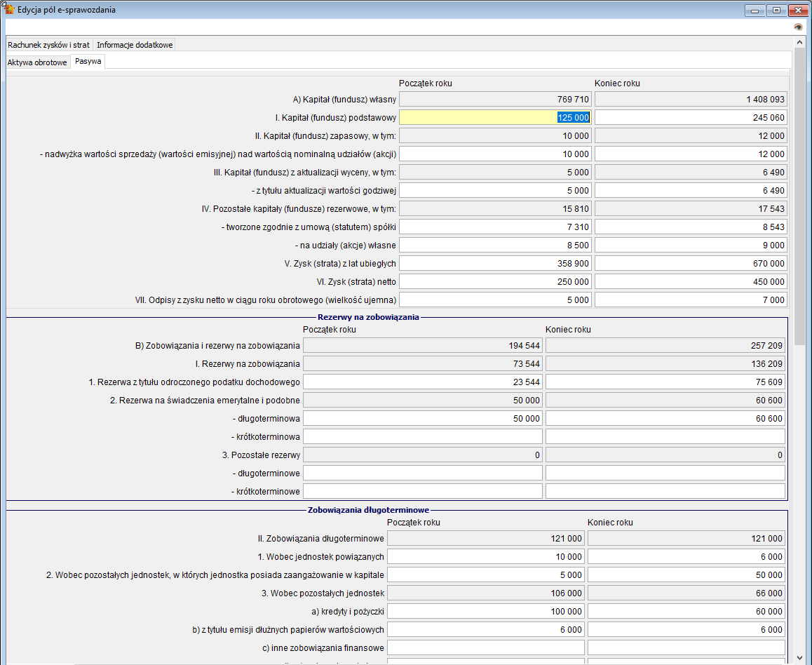Click the dłużnych papierów wartościowych field showing 6 000
This screenshot has height=665, width=812.
point(486,629)
